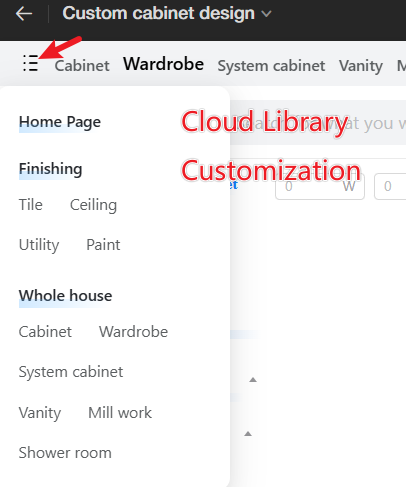Open the System cabinet tab
This screenshot has width=406, height=487.
[x=271, y=66]
